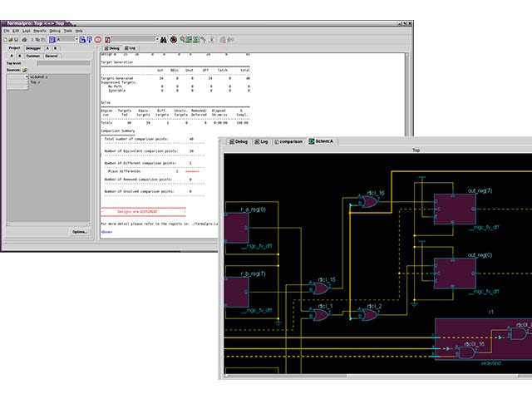Click the Open folder toolbar icon
Viewport: 532px width, 399px height.
pos(11,40)
